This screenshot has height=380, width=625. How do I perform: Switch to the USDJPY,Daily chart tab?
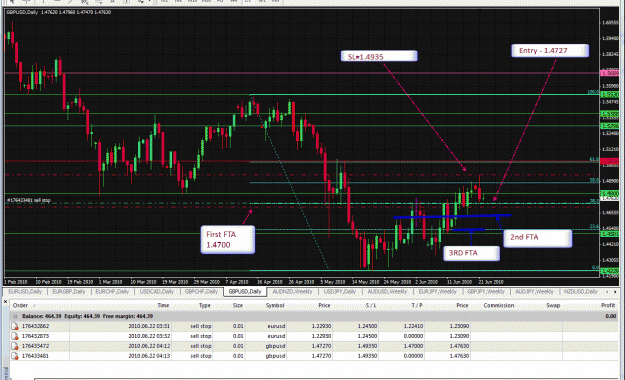(x=339, y=292)
